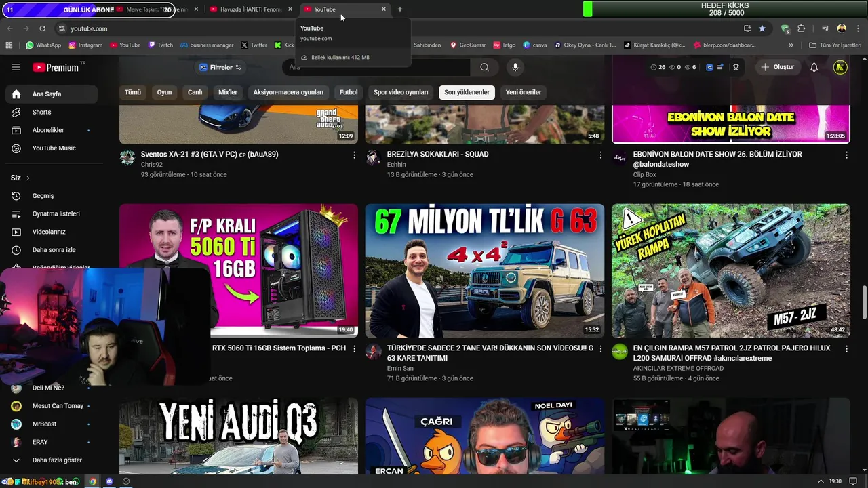
Task: Open YouTube Music in sidebar
Action: coord(52,148)
